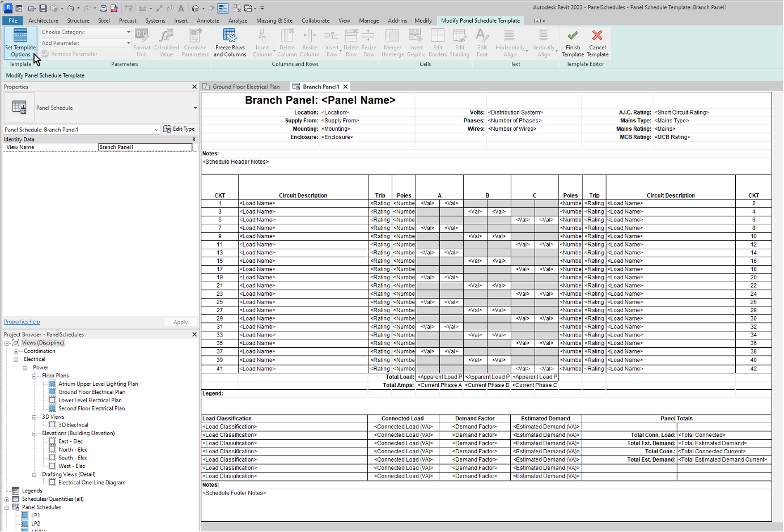Click the Set Template Options icon
The image size is (784, 532).
click(x=20, y=36)
